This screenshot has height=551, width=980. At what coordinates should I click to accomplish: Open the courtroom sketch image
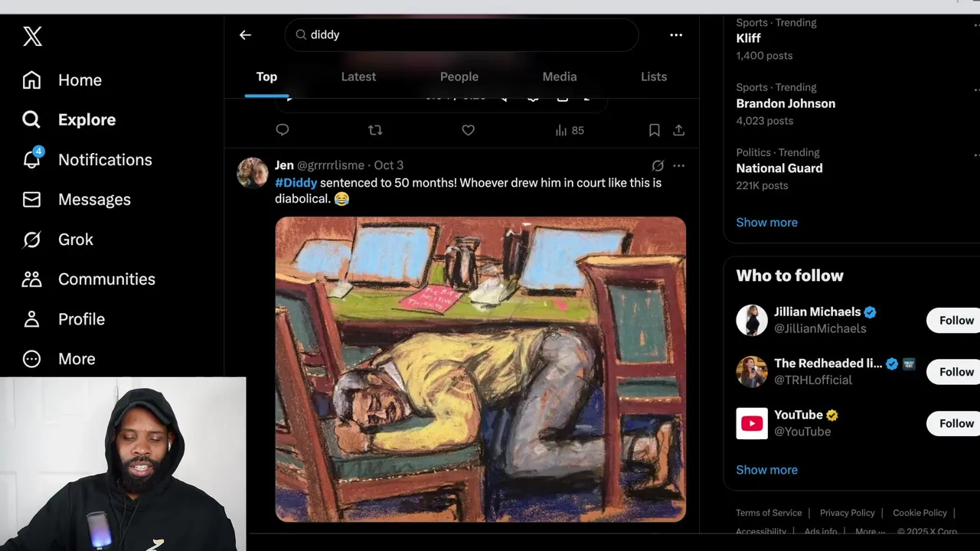point(480,369)
